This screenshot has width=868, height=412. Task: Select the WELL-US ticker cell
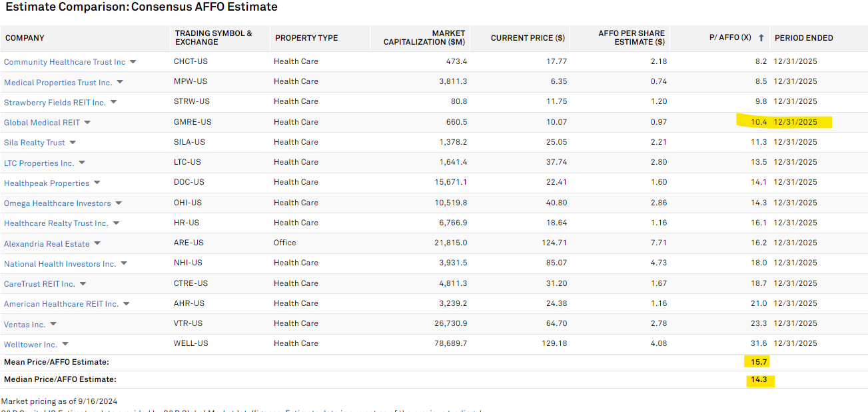(191, 343)
